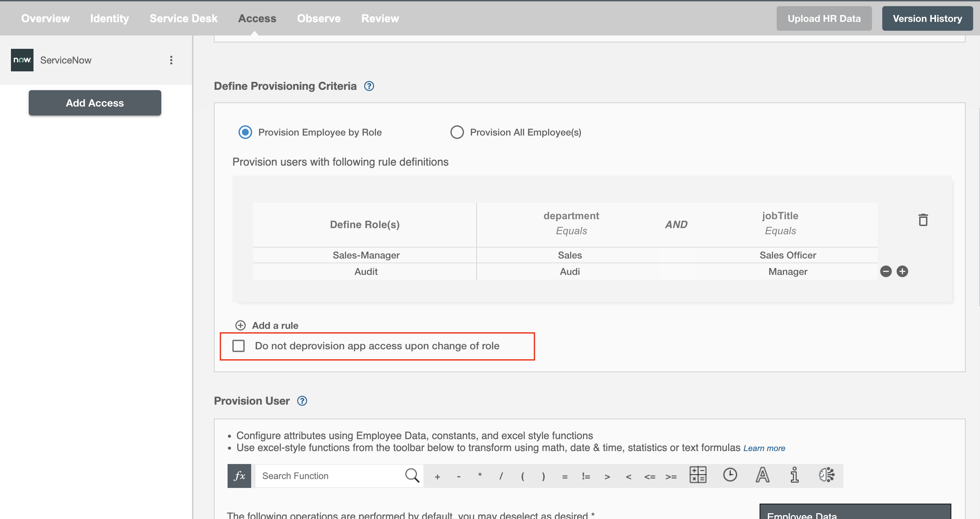Insert the equals operator
980x519 pixels.
click(x=565, y=476)
